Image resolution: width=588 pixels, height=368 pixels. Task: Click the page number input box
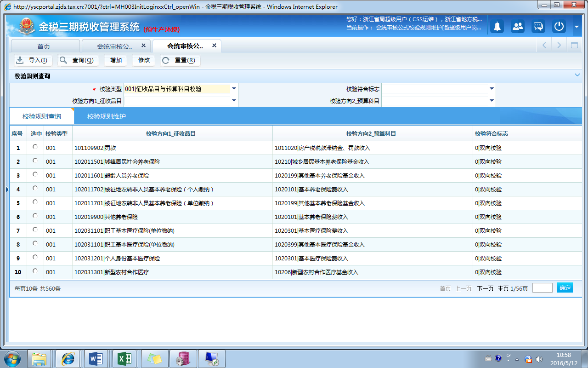click(543, 288)
